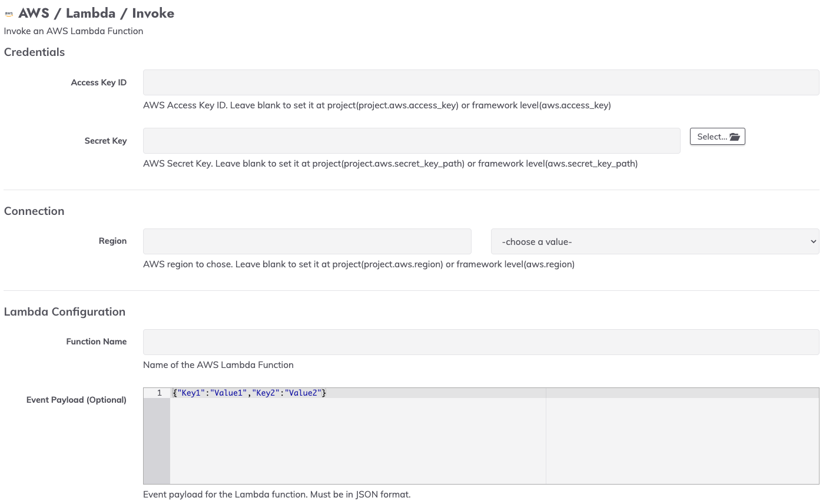Click the 'Access Key ID' label
The width and height of the screenshot is (826, 504).
pos(99,82)
